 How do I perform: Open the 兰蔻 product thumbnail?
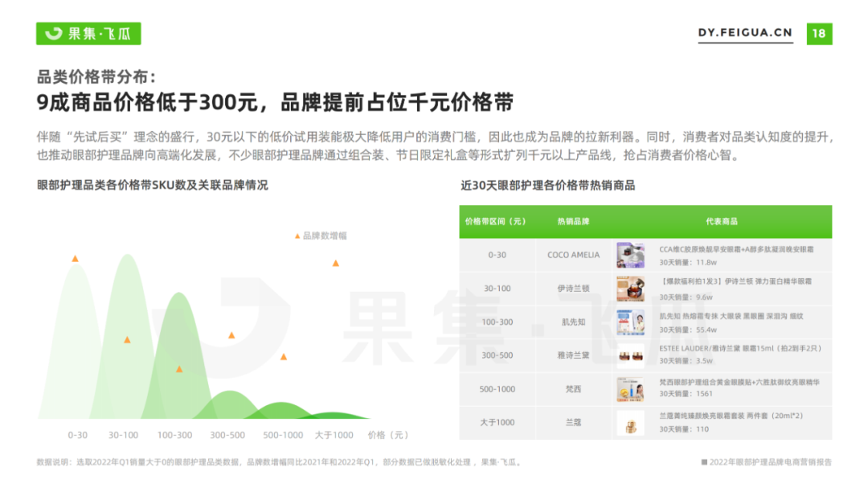631,423
